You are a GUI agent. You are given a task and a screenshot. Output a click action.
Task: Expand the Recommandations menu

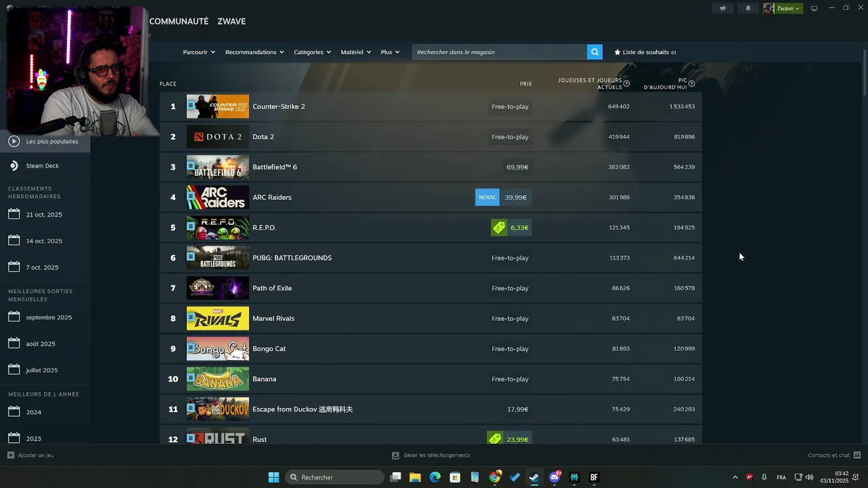254,52
